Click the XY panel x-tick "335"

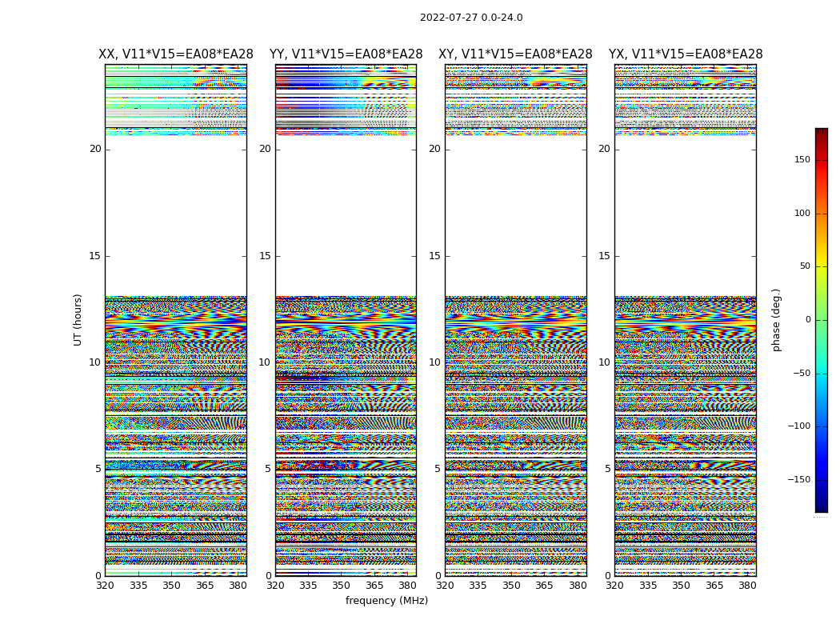[478, 586]
